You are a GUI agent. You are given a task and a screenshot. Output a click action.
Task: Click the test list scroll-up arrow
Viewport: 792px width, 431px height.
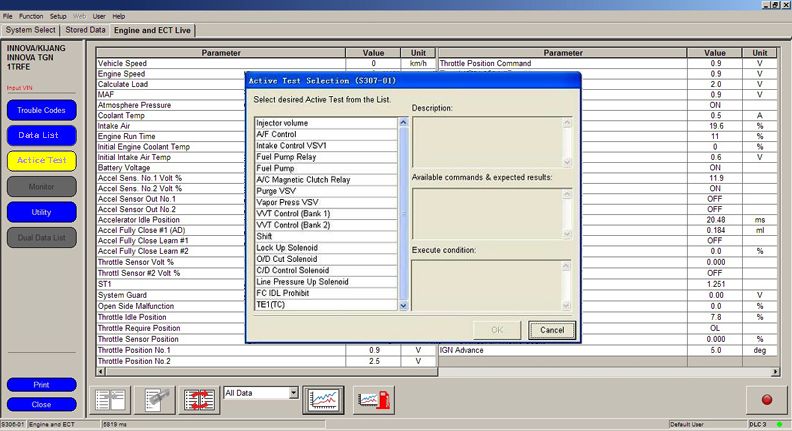[x=403, y=122]
